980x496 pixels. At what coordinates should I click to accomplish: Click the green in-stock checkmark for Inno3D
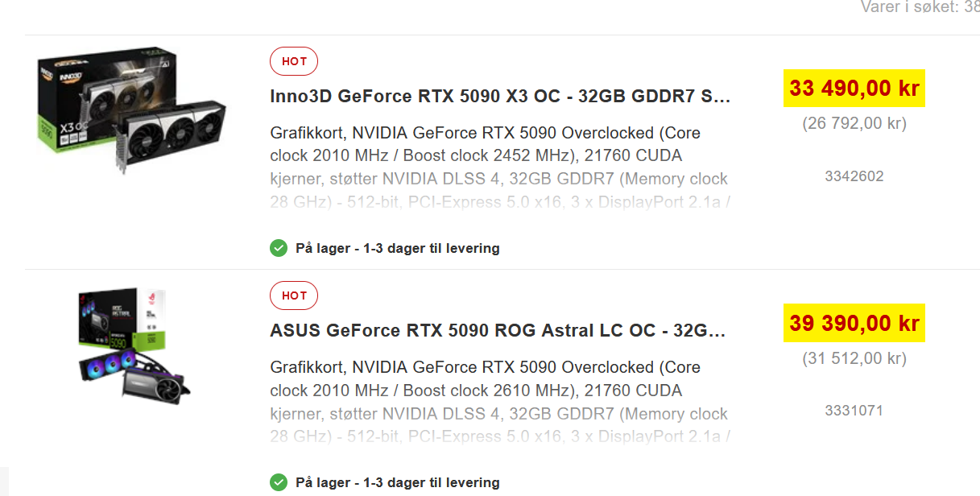point(279,248)
